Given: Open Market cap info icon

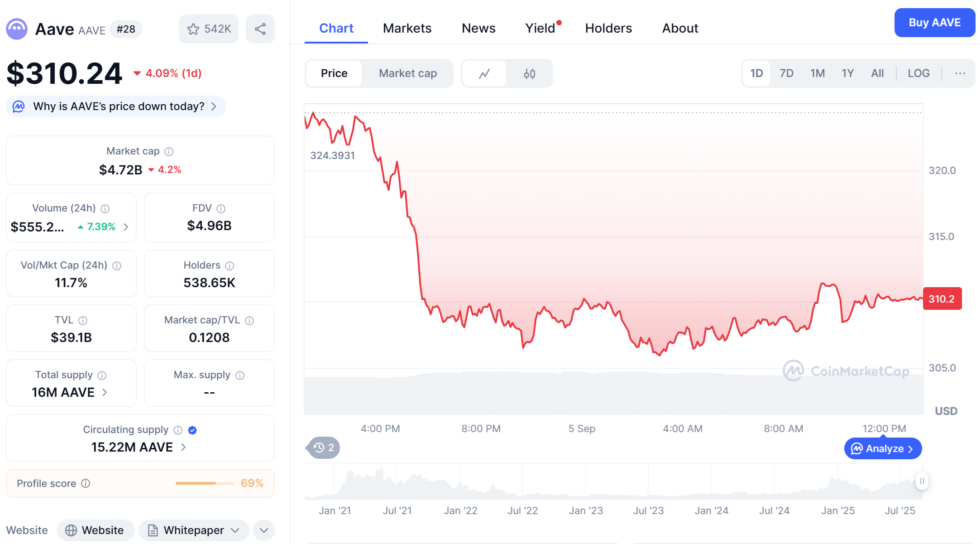Looking at the screenshot, I should (x=169, y=151).
